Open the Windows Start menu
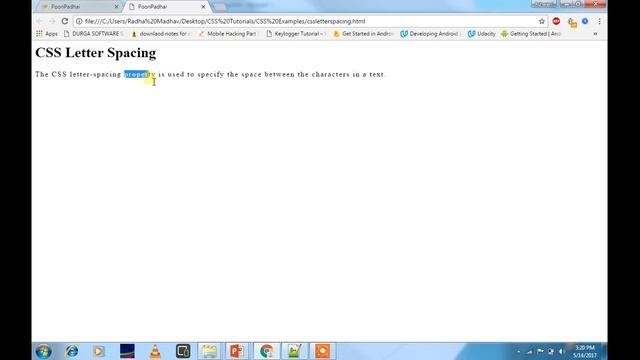 coord(43,351)
